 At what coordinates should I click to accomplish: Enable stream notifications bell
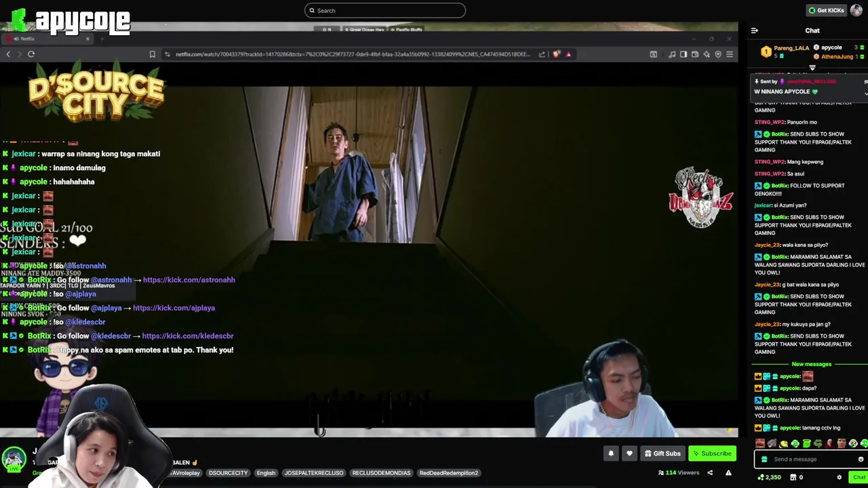[611, 453]
